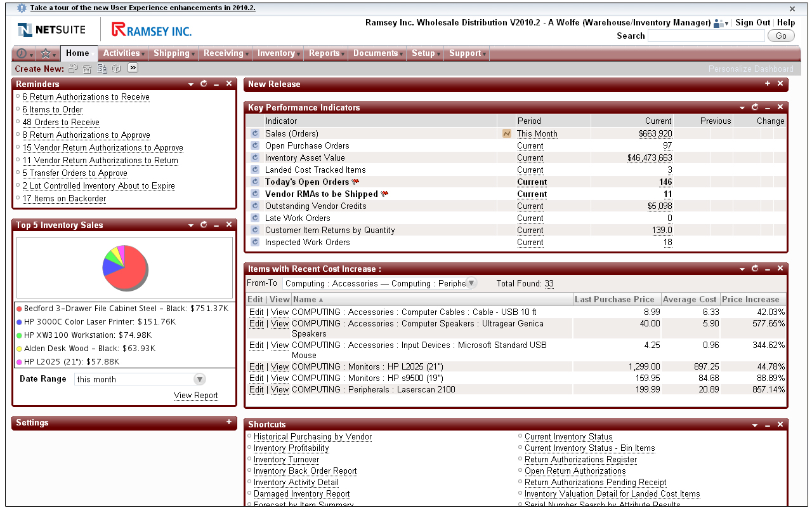
Task: Click the View Report link
Action: click(x=195, y=396)
